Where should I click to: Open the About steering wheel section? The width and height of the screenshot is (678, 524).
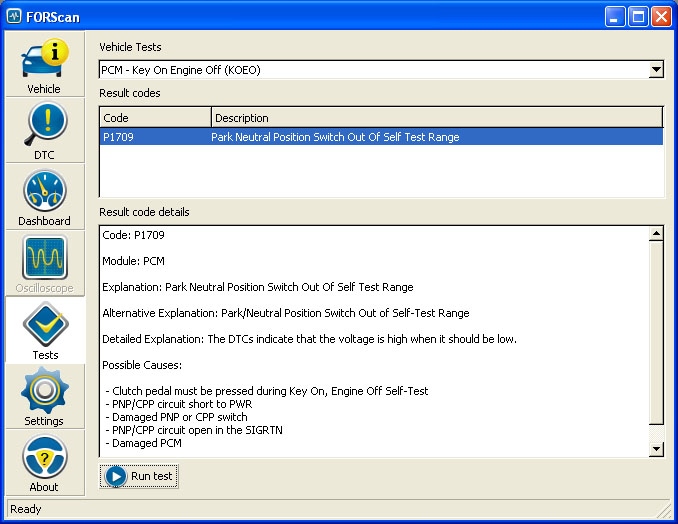click(x=44, y=462)
